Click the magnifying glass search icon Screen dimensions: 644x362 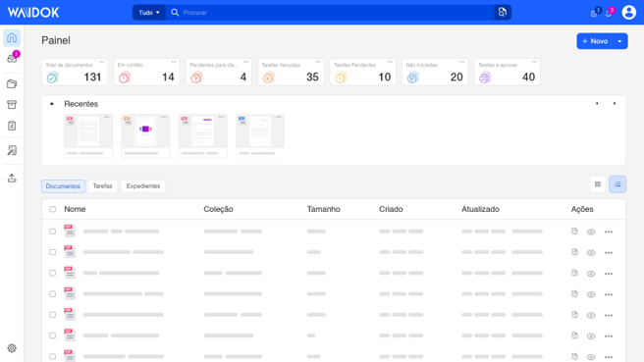[175, 13]
